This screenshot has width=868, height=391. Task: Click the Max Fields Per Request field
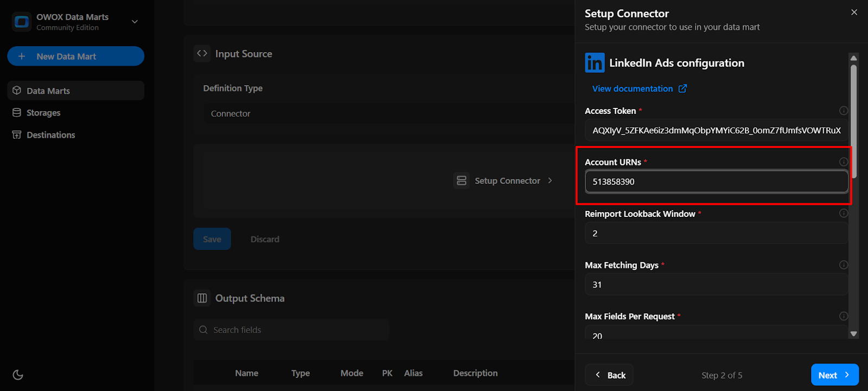(717, 332)
